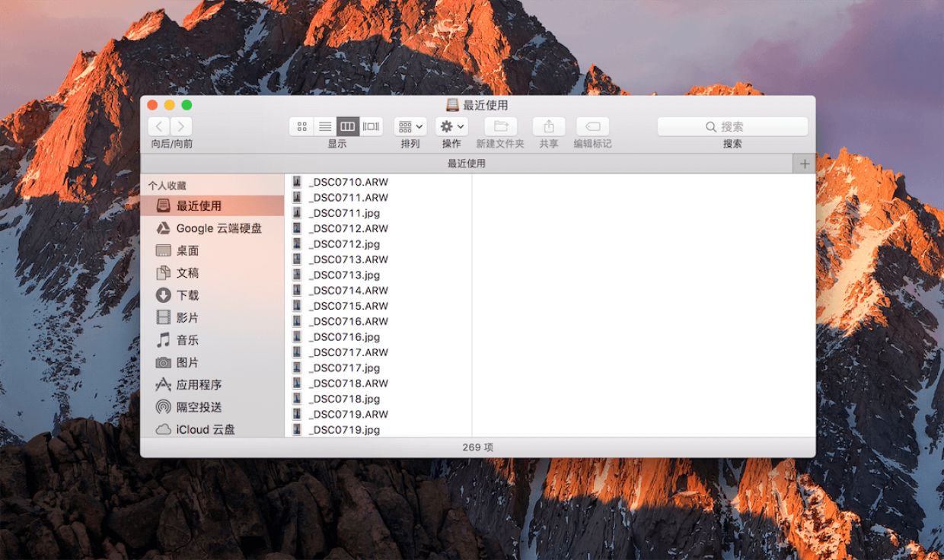This screenshot has height=560, width=944.
Task: Click the thumbnail icon of _DSC0719.jpg
Action: point(297,430)
